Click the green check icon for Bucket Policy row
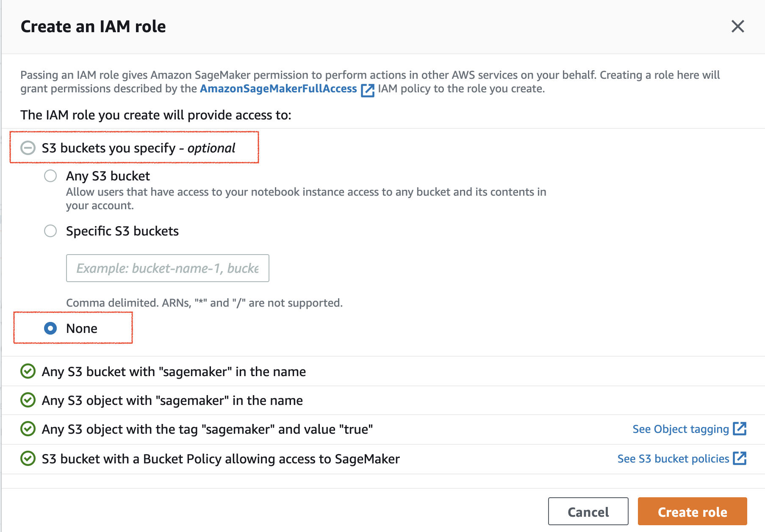Viewport: 765px width, 532px height. click(27, 459)
